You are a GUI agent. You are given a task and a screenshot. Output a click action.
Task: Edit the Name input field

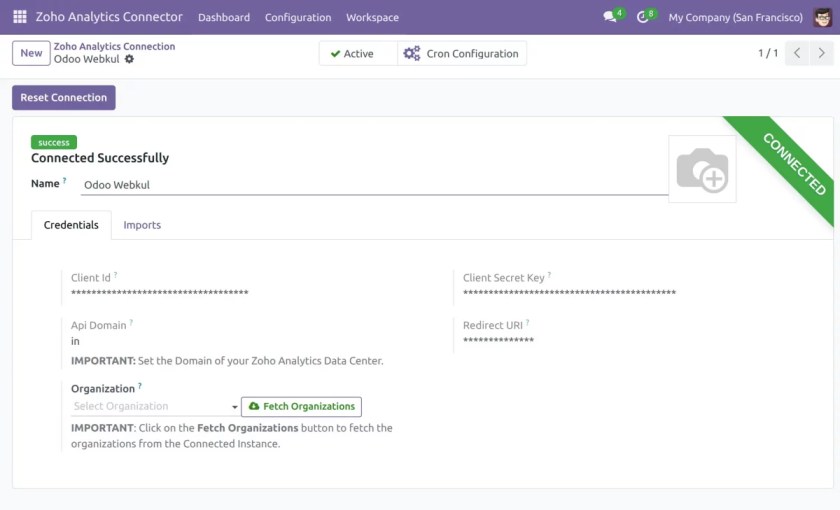tap(374, 185)
